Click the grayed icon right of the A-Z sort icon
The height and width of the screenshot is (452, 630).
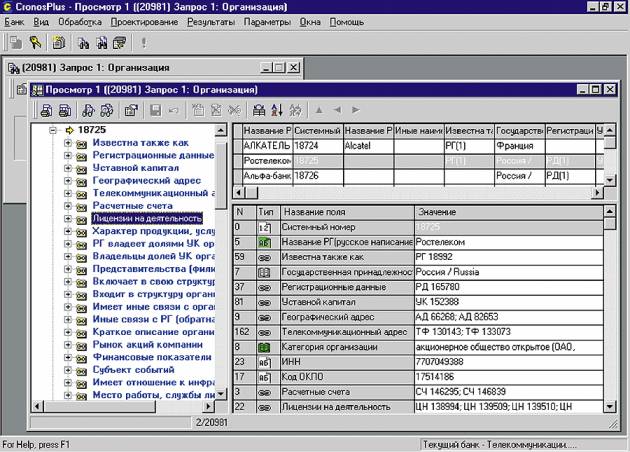295,110
